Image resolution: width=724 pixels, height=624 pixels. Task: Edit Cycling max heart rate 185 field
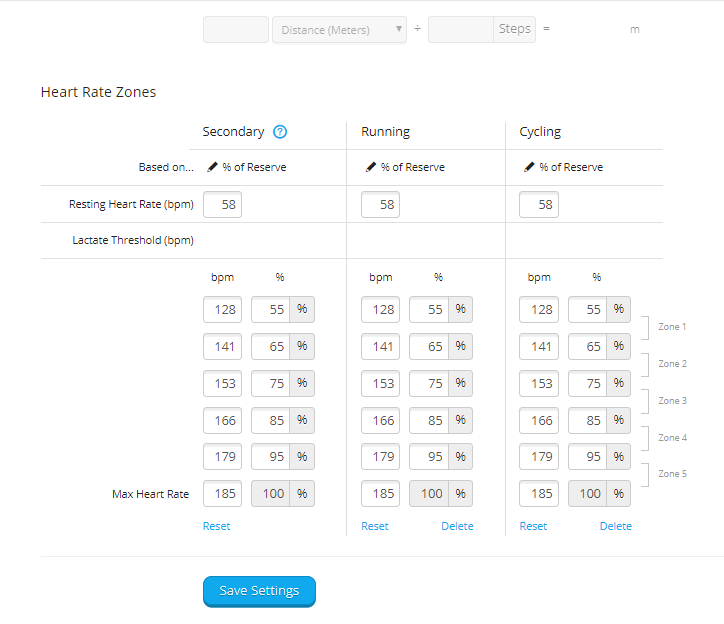539,494
